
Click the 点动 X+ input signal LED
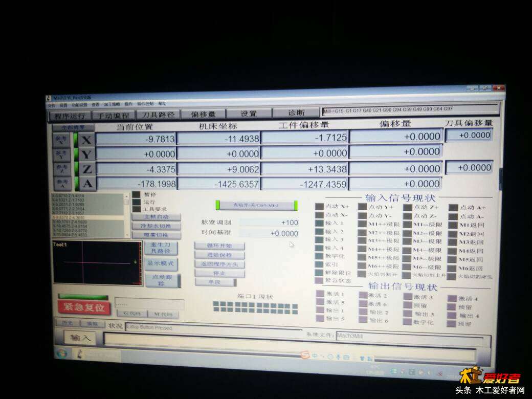click(319, 206)
